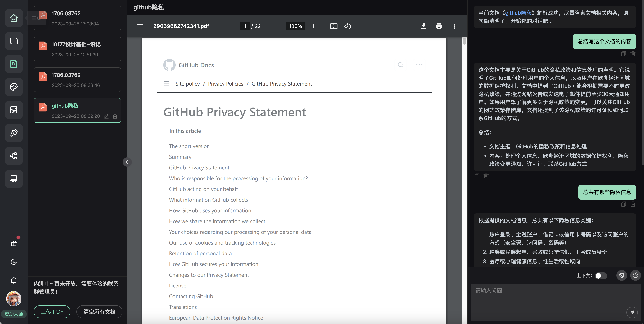The image size is (644, 324).
Task: Switch dark mode with the moon icon
Action: coord(14,262)
